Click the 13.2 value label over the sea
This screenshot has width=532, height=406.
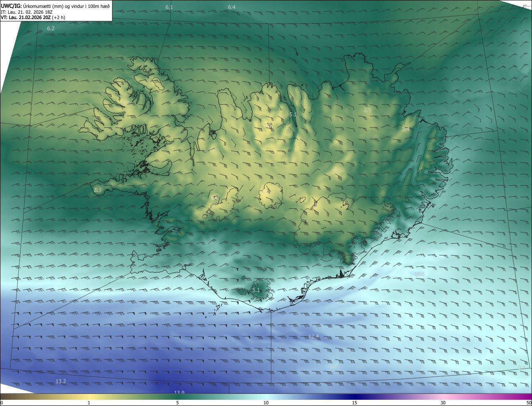tap(61, 381)
